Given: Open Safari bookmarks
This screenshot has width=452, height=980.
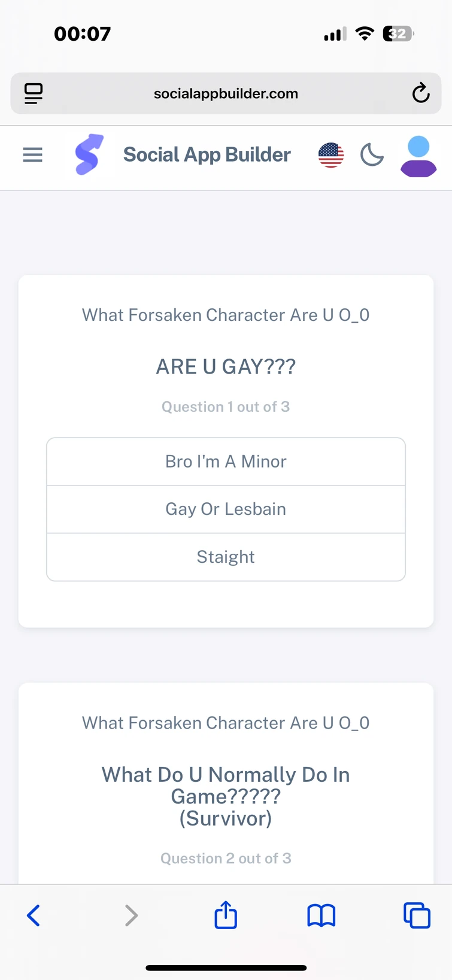Looking at the screenshot, I should pyautogui.click(x=321, y=915).
